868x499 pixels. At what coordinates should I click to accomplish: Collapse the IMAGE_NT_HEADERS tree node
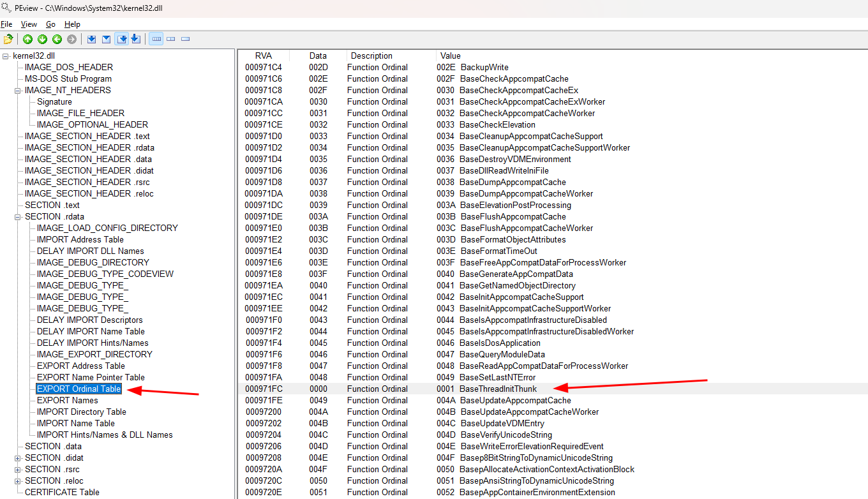19,91
